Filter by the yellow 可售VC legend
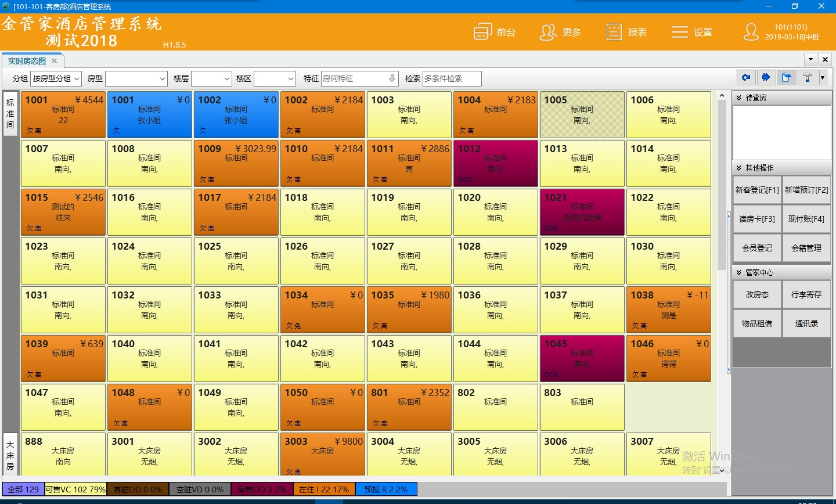The width and height of the screenshot is (836, 504). [x=75, y=489]
